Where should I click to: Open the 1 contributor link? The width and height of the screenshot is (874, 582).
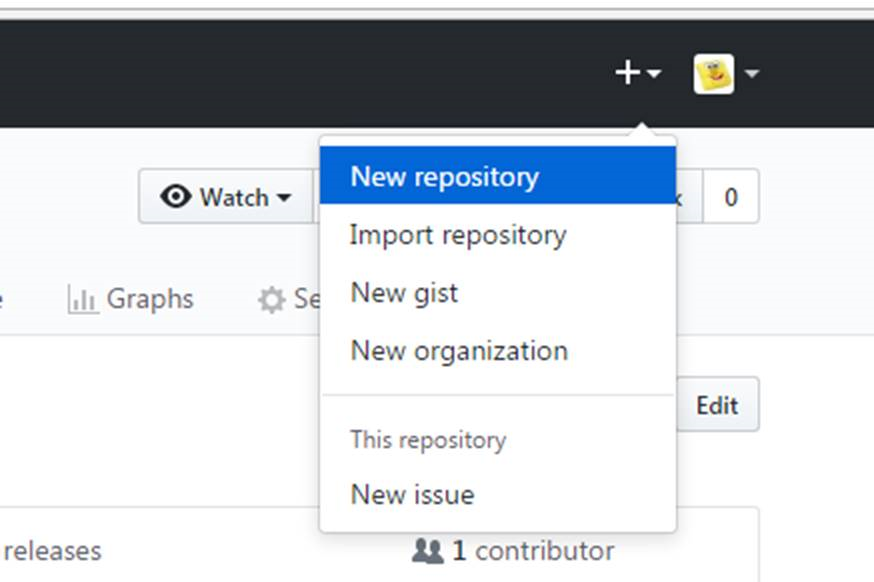tap(532, 551)
